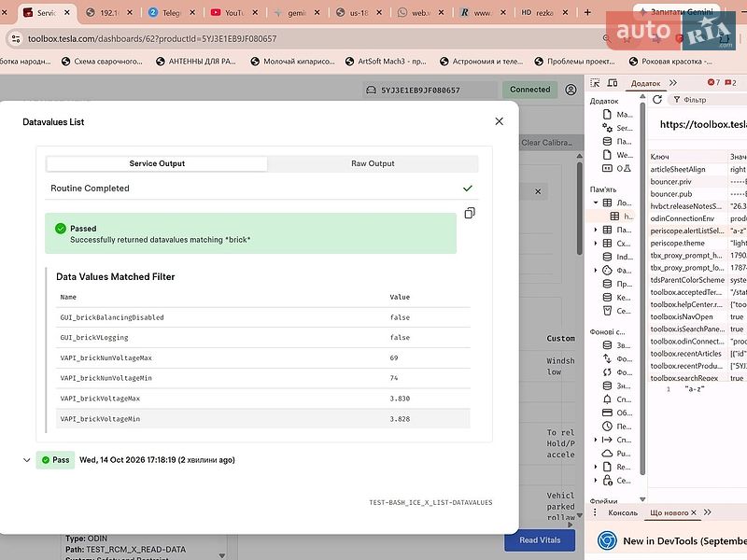Click the car icon beside VIN 5YJ3E1EB9JF080657
747x560 pixels.
371,90
